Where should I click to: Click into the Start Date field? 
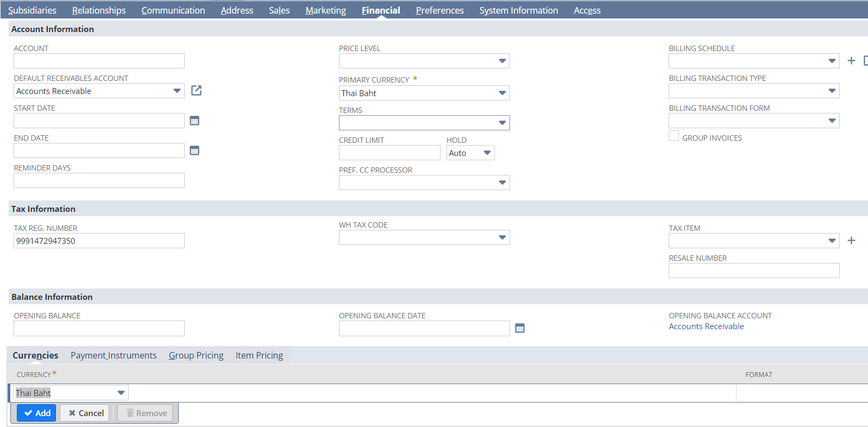(99, 121)
